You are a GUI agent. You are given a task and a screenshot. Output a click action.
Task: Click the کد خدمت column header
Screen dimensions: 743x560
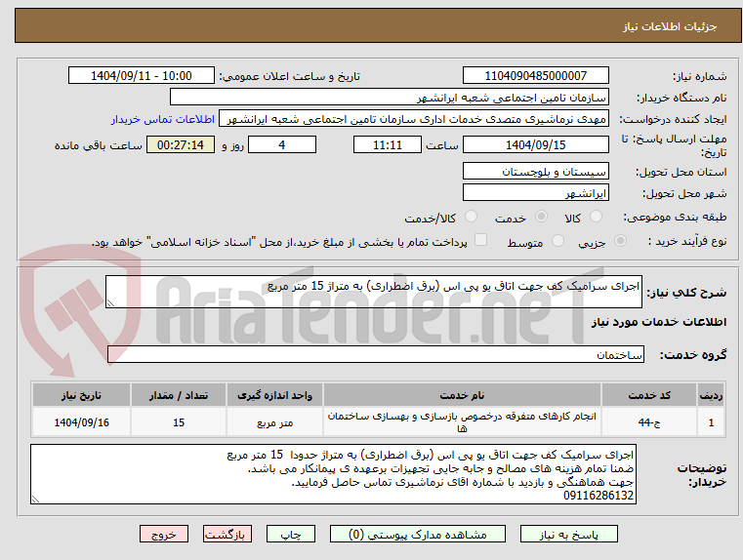point(649,395)
